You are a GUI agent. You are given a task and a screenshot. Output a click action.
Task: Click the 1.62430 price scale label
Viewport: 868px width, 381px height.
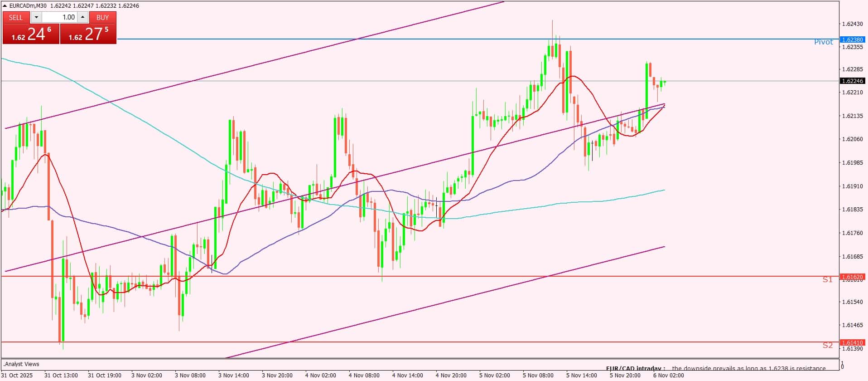(852, 24)
